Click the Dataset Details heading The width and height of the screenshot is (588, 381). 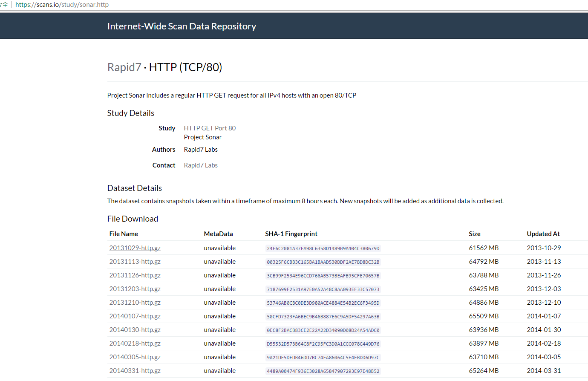(134, 188)
